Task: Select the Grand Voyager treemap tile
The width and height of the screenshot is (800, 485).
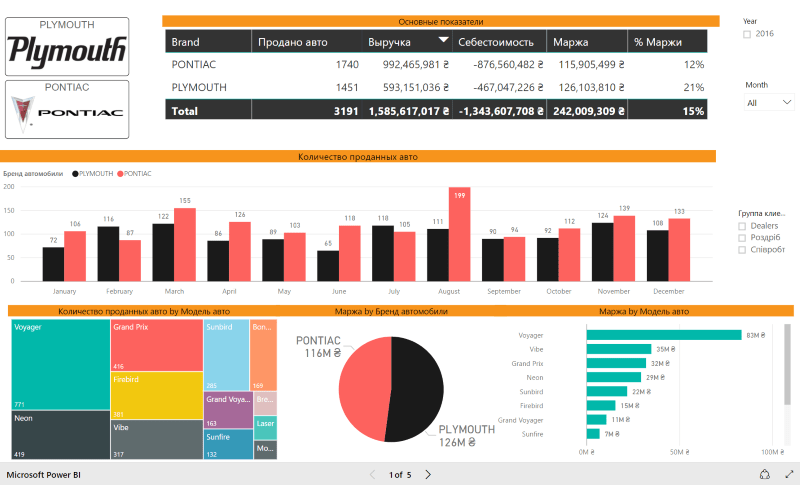Action: [228, 410]
